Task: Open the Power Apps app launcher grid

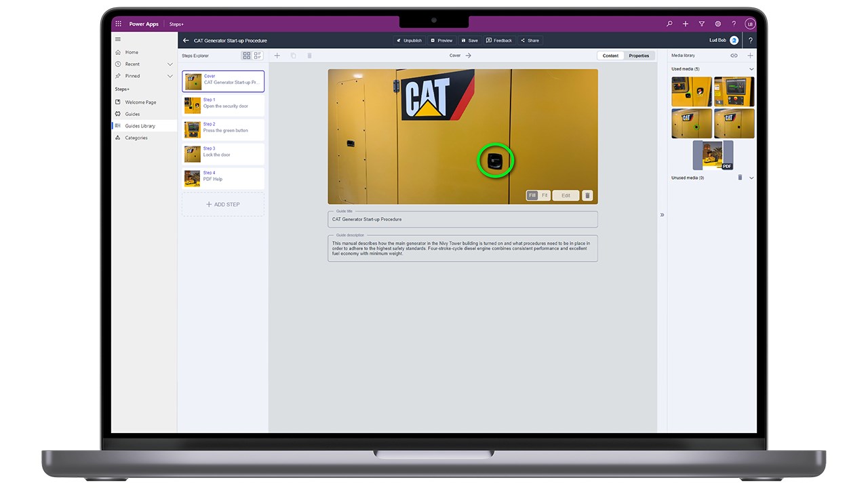Action: tap(119, 24)
